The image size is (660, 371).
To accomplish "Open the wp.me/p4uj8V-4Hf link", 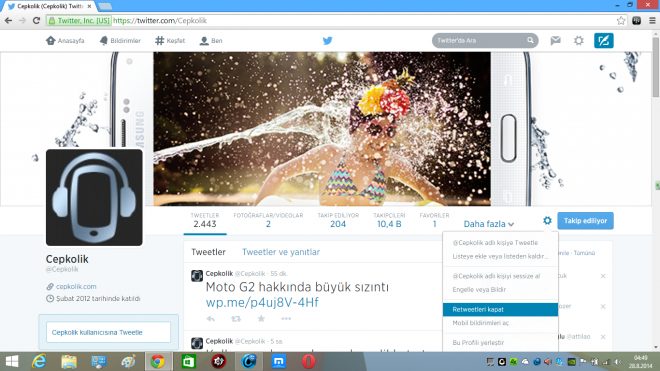I will [x=262, y=302].
